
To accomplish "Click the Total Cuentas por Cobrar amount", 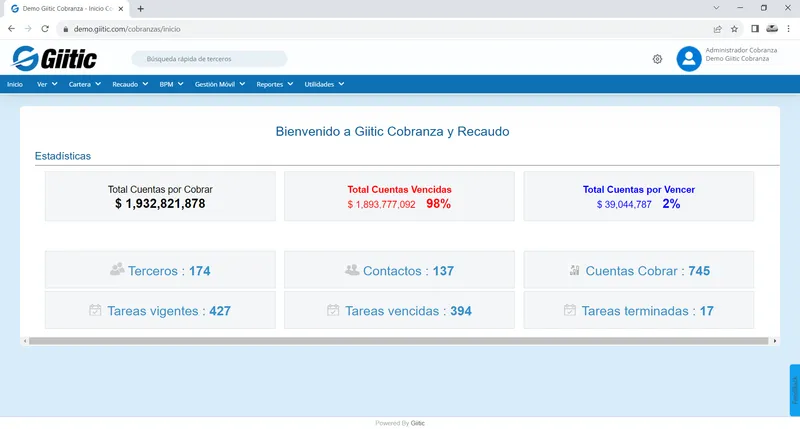I will pyautogui.click(x=160, y=204).
